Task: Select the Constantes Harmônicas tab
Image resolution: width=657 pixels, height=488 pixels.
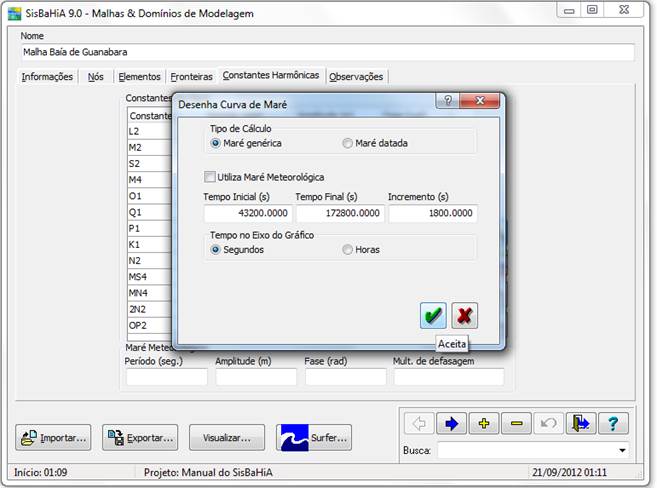Action: coord(271,75)
